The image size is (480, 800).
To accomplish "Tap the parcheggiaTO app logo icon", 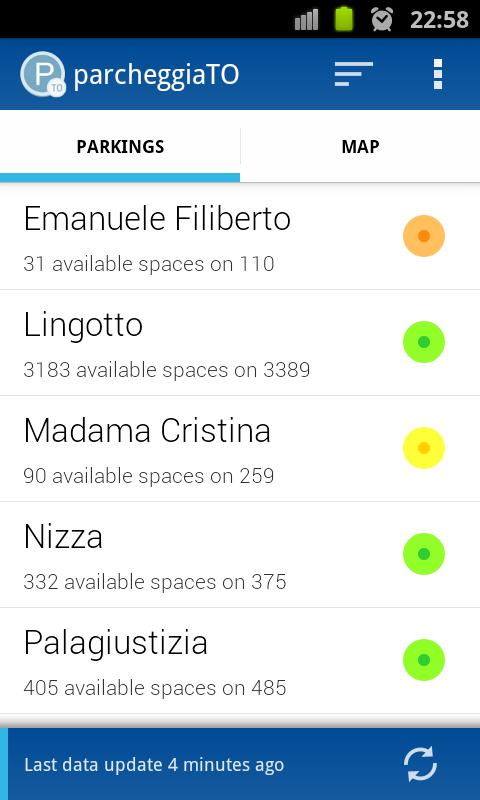I will coord(43,74).
